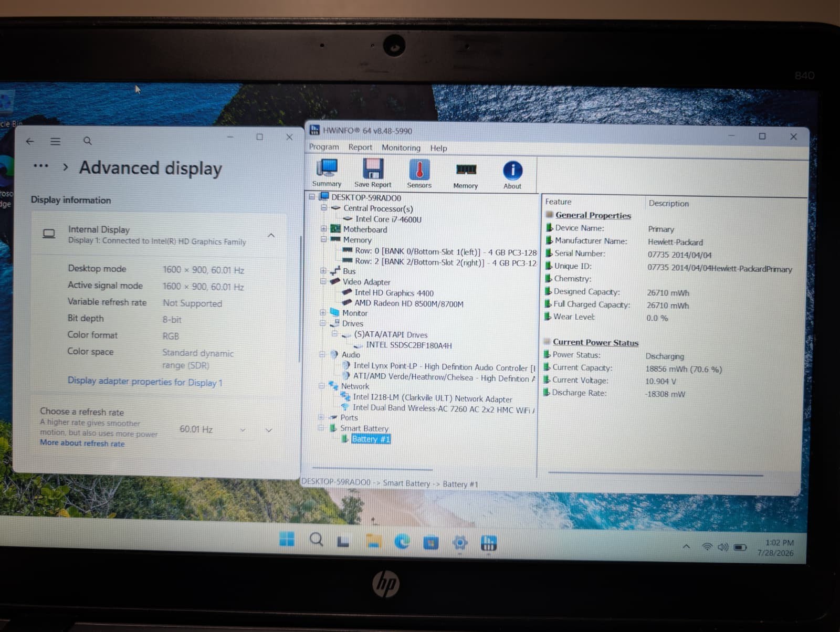This screenshot has width=840, height=632.
Task: Select ATI/AMD Verde/Heathrow/Chelsea audio entry
Action: click(x=444, y=377)
